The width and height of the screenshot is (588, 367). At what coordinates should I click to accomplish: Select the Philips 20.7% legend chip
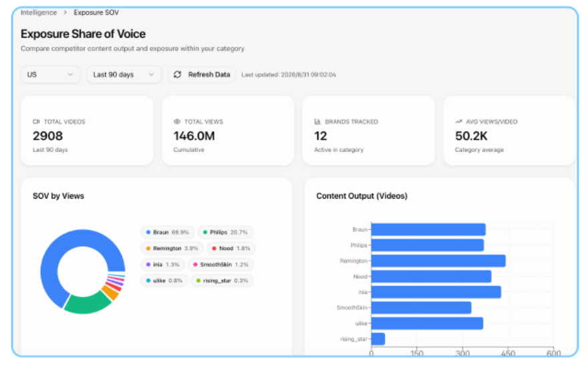[225, 232]
